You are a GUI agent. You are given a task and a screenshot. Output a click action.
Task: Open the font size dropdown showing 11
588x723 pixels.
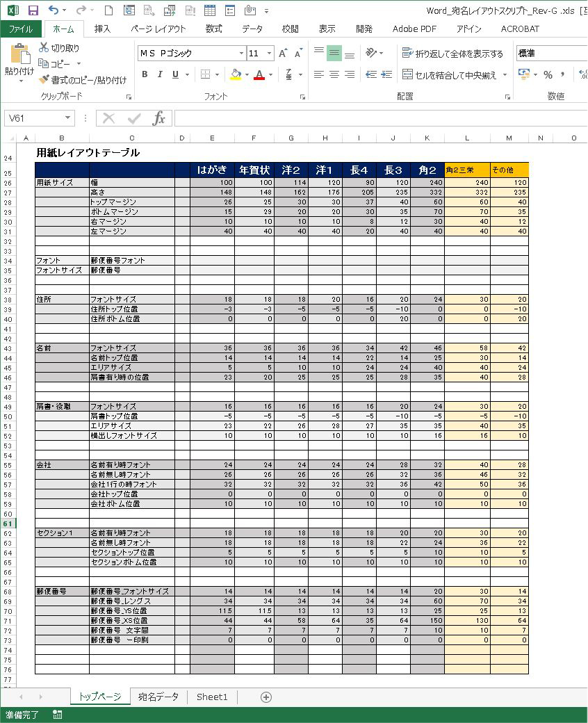click(269, 53)
